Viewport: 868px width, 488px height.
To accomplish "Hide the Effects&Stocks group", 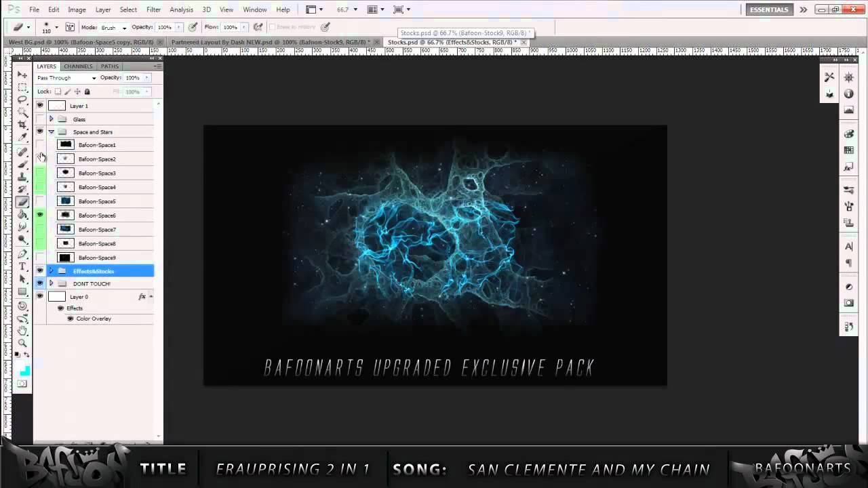I will [40, 270].
